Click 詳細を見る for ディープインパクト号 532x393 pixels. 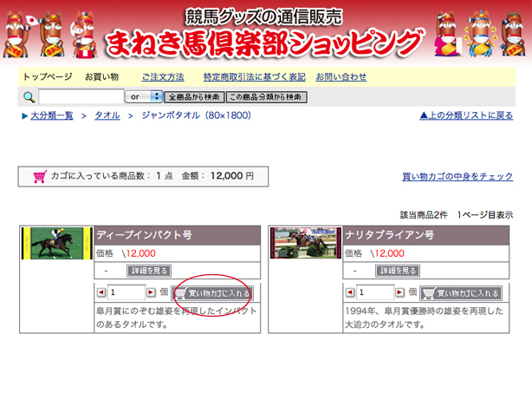pyautogui.click(x=149, y=271)
